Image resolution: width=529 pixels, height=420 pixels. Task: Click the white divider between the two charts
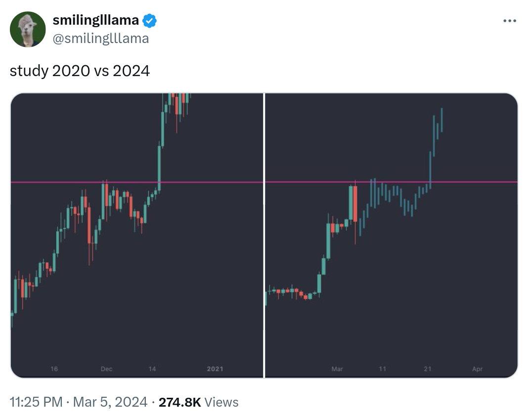pyautogui.click(x=264, y=235)
